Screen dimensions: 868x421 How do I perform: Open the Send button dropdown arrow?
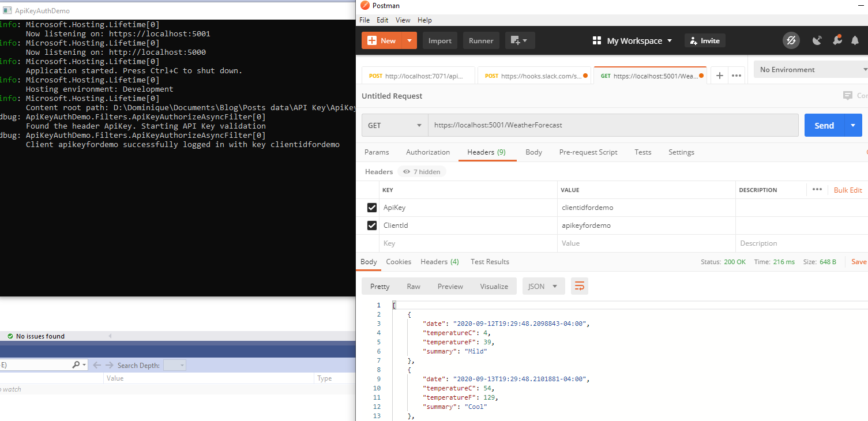854,125
